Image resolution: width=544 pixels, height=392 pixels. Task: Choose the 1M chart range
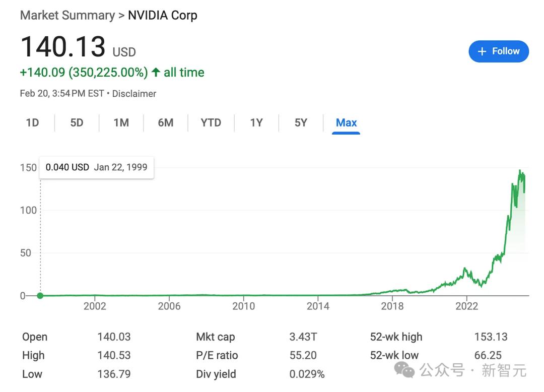[x=121, y=122]
